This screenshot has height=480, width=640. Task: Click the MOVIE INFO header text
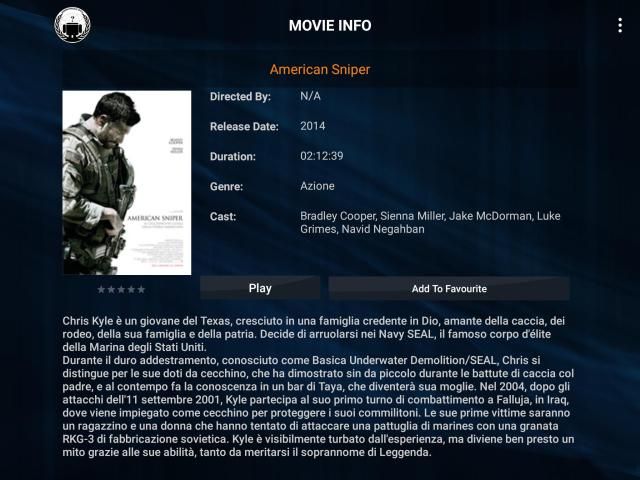click(x=330, y=25)
